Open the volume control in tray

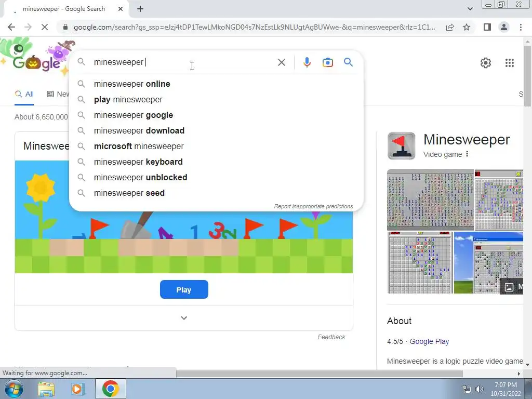point(480,389)
